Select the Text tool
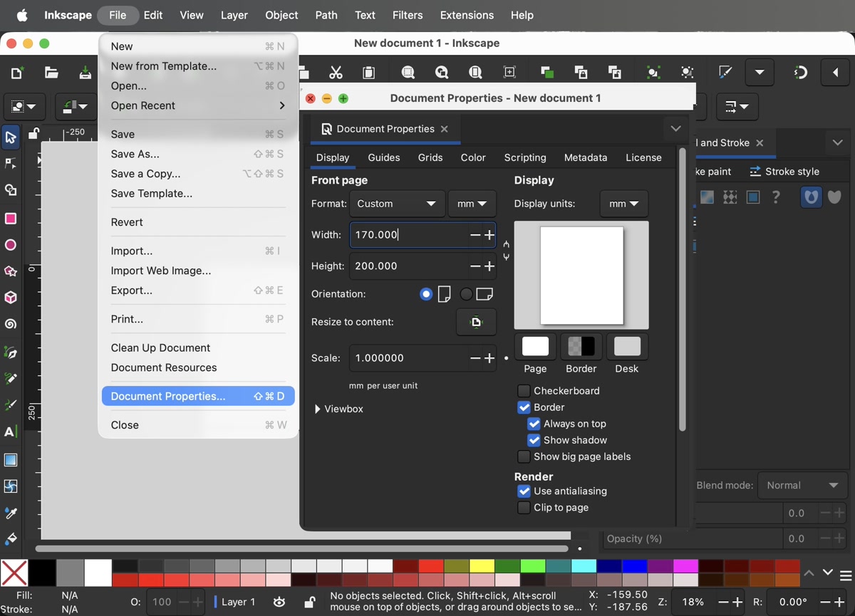Image resolution: width=855 pixels, height=616 pixels. tap(11, 432)
